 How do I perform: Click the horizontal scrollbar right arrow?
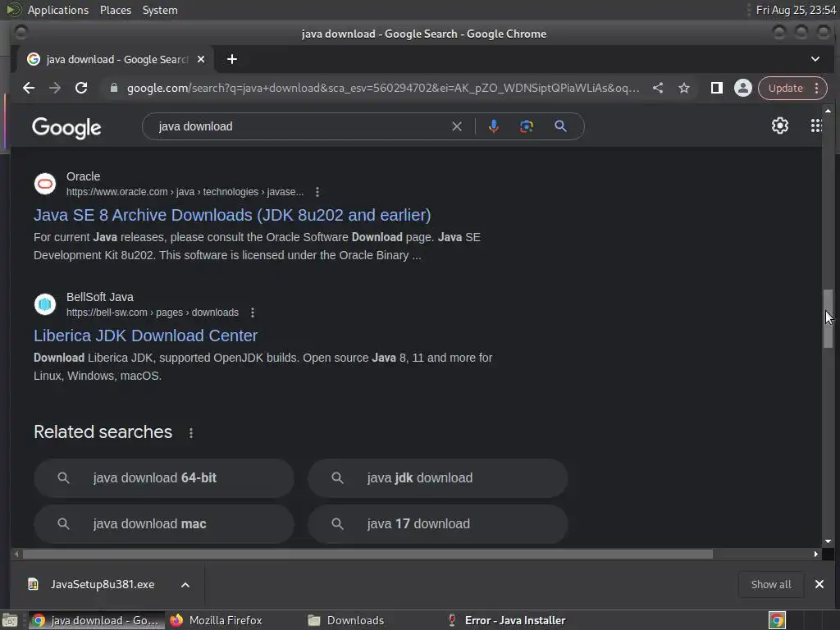(x=816, y=554)
